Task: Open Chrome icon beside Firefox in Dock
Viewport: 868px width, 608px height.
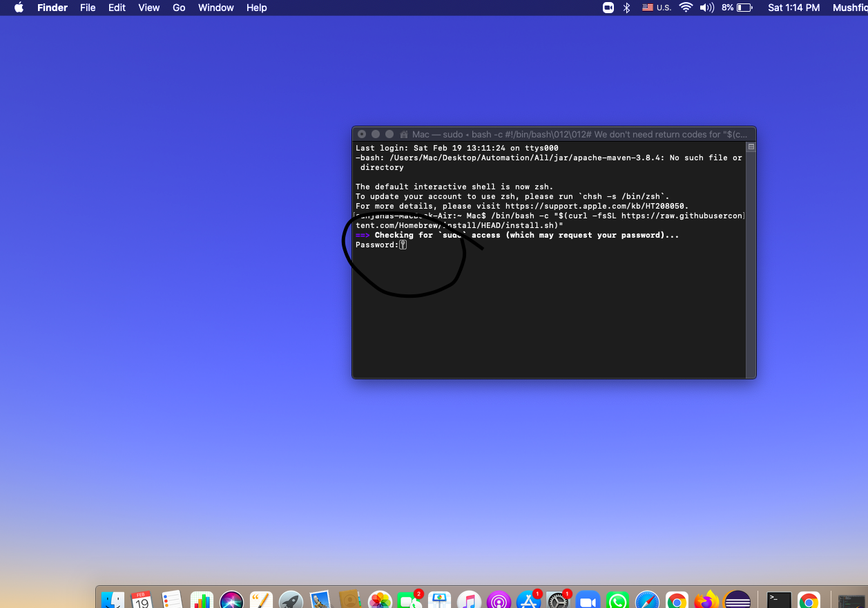Action: (677, 601)
